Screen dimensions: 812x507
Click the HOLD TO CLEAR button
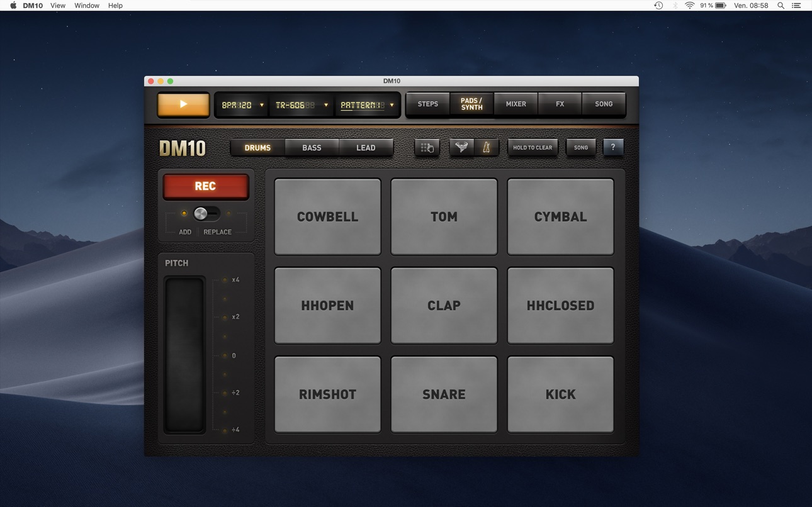(533, 148)
